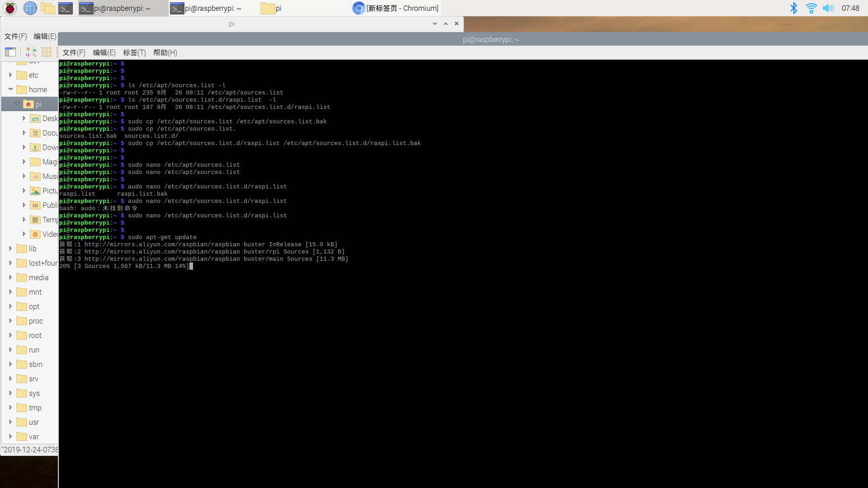Switch to Chromium 新标签页 taskbar window
The height and width of the screenshot is (488, 868).
point(396,8)
